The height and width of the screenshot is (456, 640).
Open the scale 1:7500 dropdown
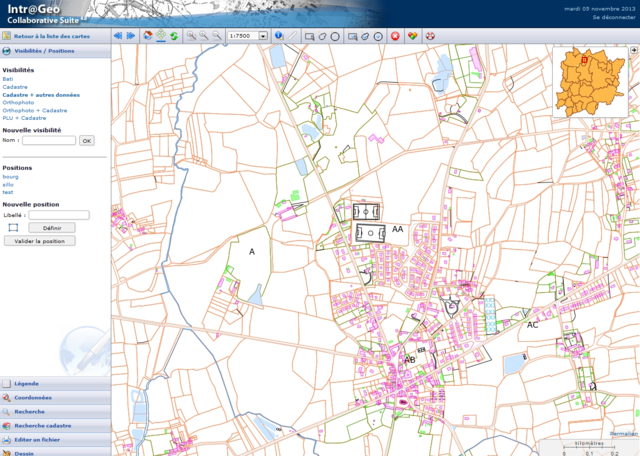point(263,36)
